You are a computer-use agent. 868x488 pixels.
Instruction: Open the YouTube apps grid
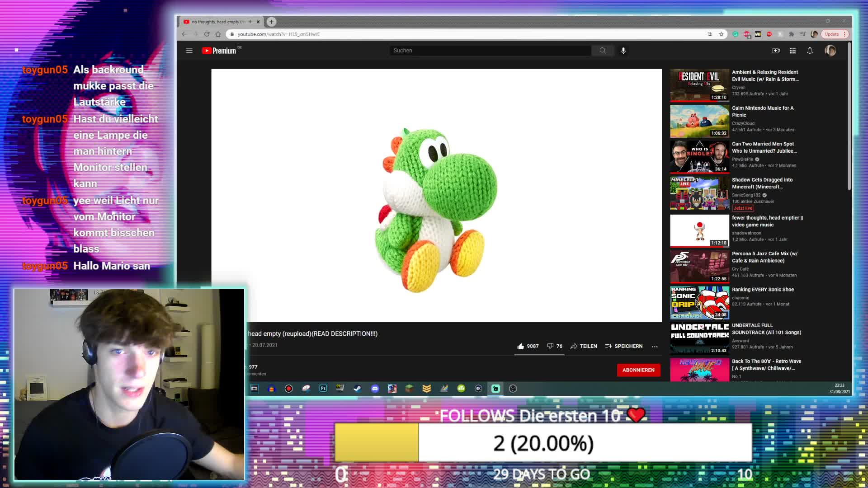[x=793, y=51]
